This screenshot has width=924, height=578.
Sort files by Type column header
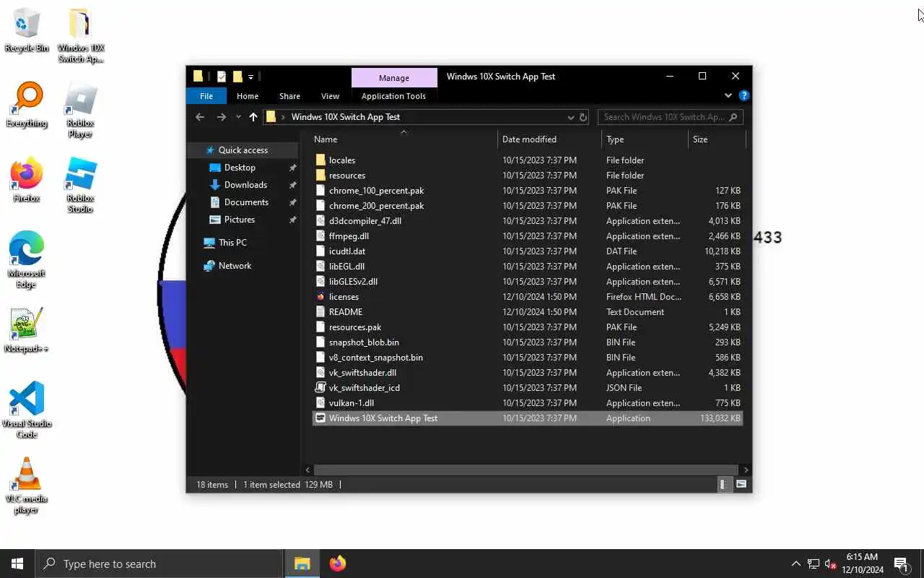pyautogui.click(x=645, y=139)
